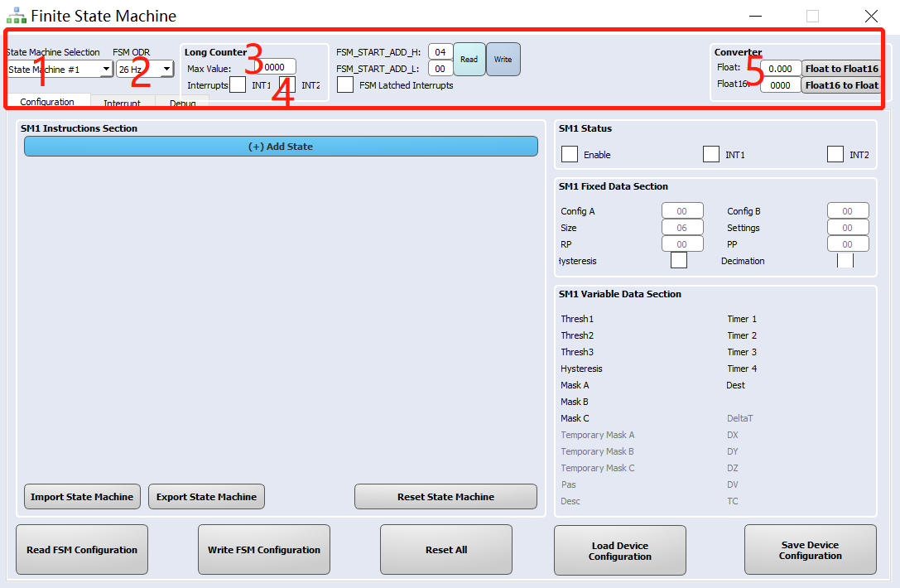Click Float to Float16 converter button
Image resolution: width=900 pixels, height=588 pixels.
[x=841, y=69]
